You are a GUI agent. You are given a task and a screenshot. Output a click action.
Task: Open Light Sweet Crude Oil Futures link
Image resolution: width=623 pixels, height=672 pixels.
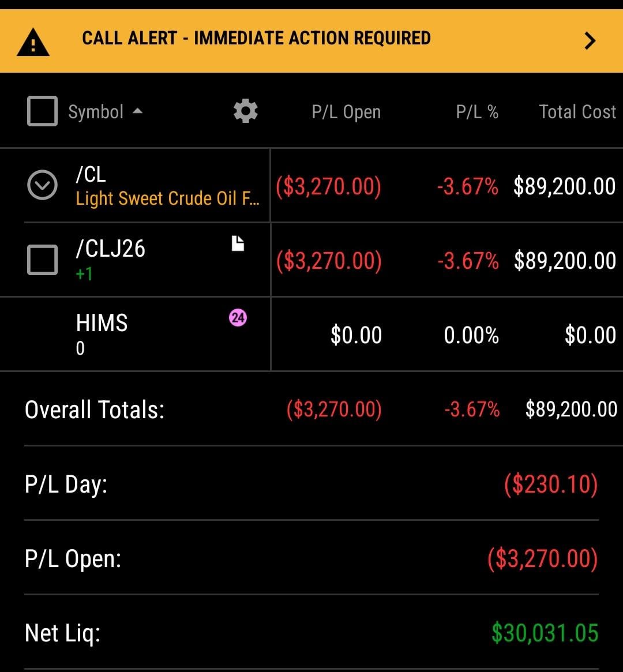point(167,198)
